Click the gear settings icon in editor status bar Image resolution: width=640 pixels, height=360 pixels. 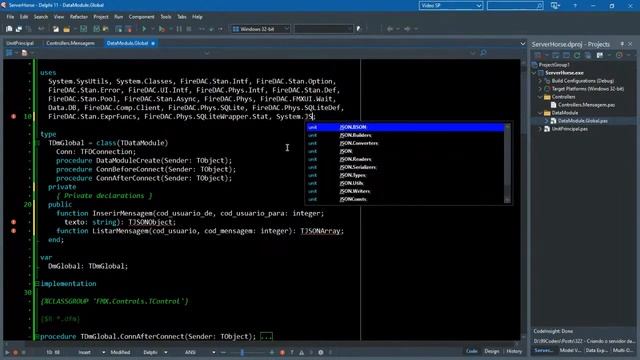point(321,352)
